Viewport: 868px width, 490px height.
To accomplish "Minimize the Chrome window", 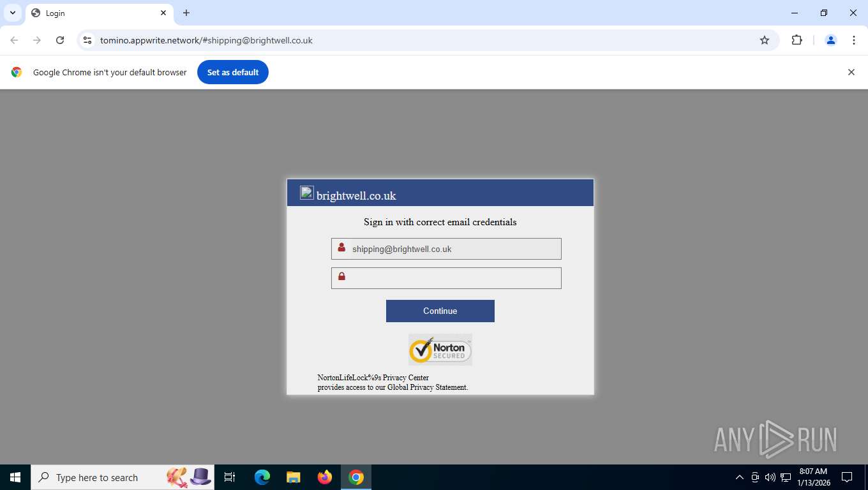I will (795, 13).
